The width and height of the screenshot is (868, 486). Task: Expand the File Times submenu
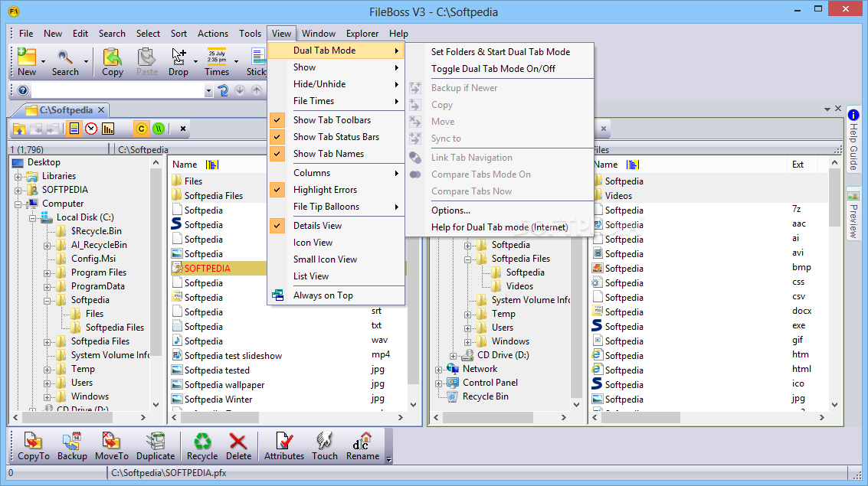[x=336, y=100]
